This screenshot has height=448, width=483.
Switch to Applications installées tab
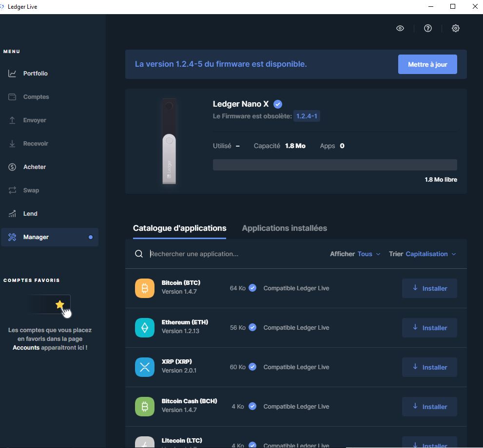coord(284,228)
